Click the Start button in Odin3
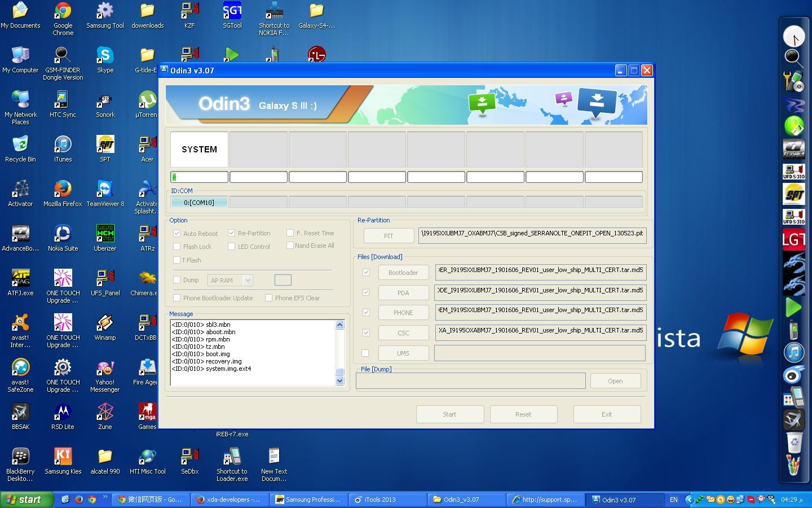812x508 pixels. [449, 414]
